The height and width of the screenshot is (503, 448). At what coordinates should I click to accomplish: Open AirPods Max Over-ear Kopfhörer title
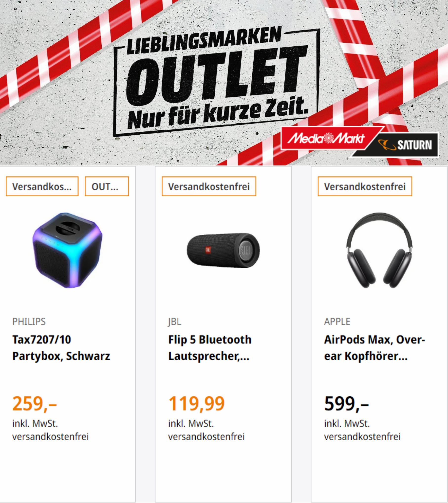374,348
